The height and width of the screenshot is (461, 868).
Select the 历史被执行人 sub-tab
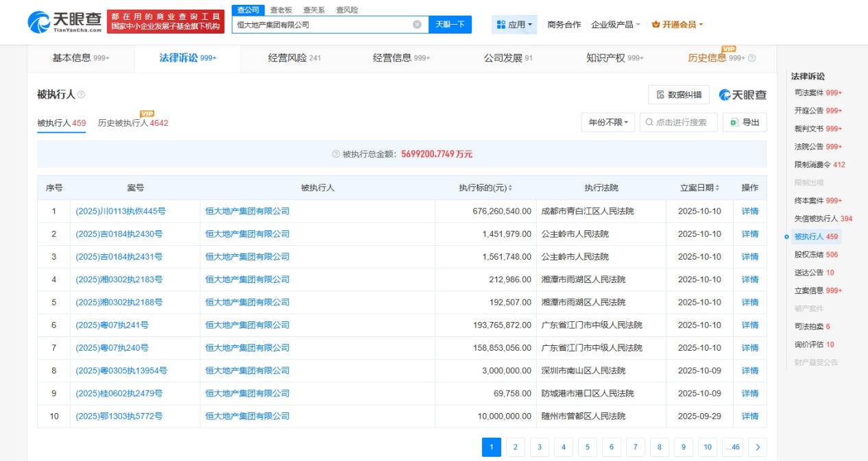(x=132, y=123)
